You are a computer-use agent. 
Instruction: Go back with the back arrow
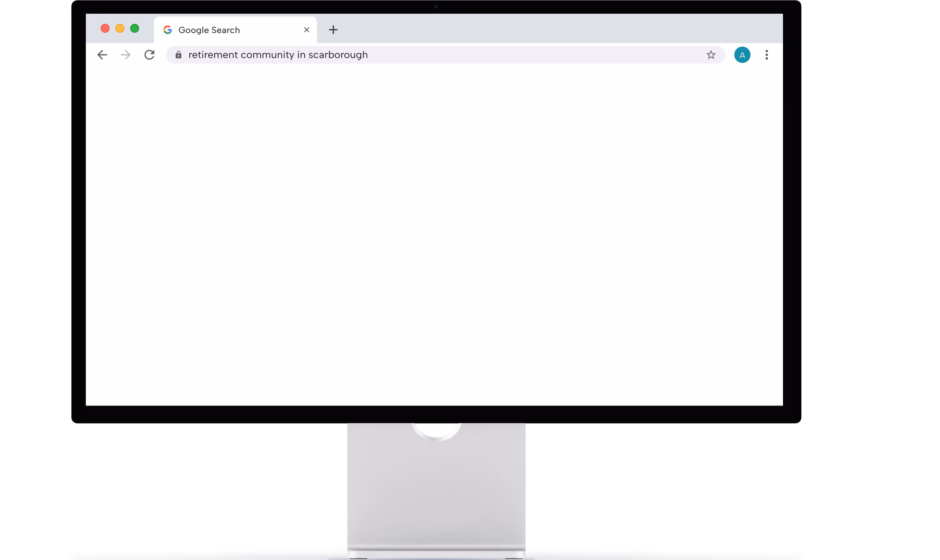point(102,55)
